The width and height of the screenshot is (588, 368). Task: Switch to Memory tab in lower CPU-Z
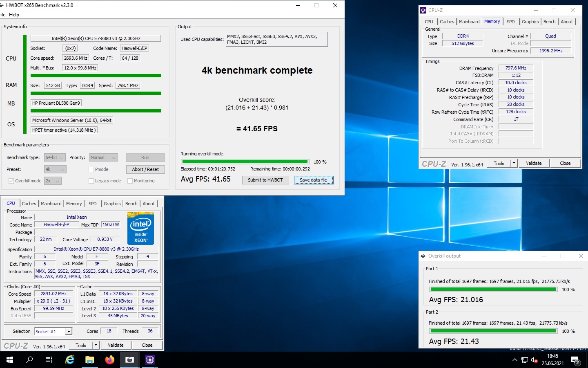click(x=74, y=204)
